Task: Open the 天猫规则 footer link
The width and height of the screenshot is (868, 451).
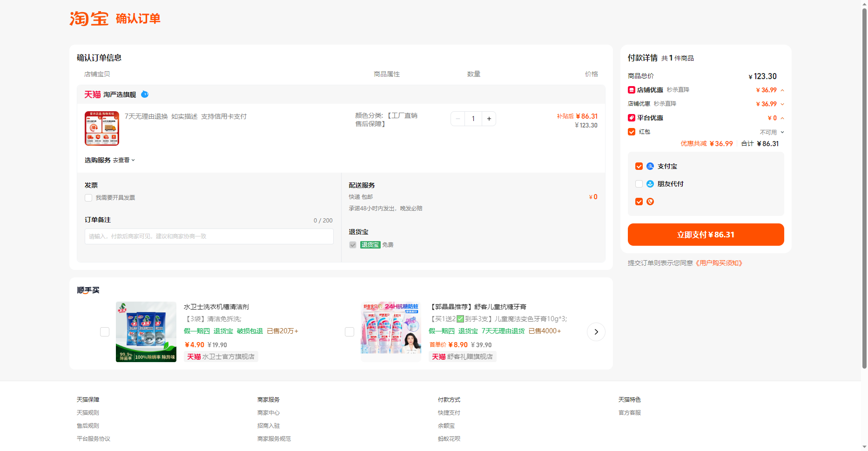Action: (88, 413)
